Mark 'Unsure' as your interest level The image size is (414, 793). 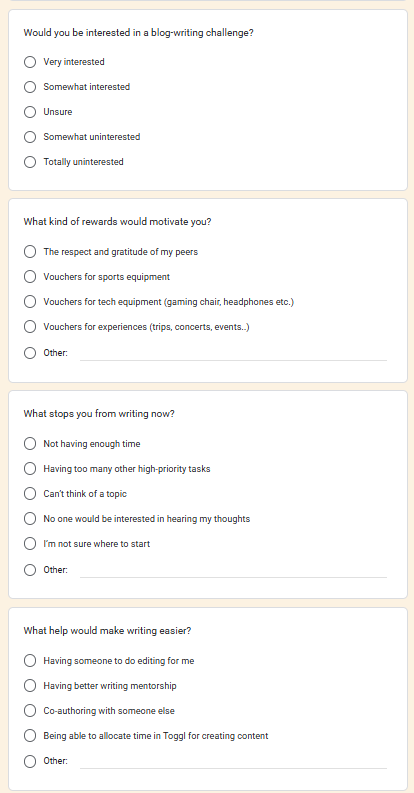pos(30,112)
